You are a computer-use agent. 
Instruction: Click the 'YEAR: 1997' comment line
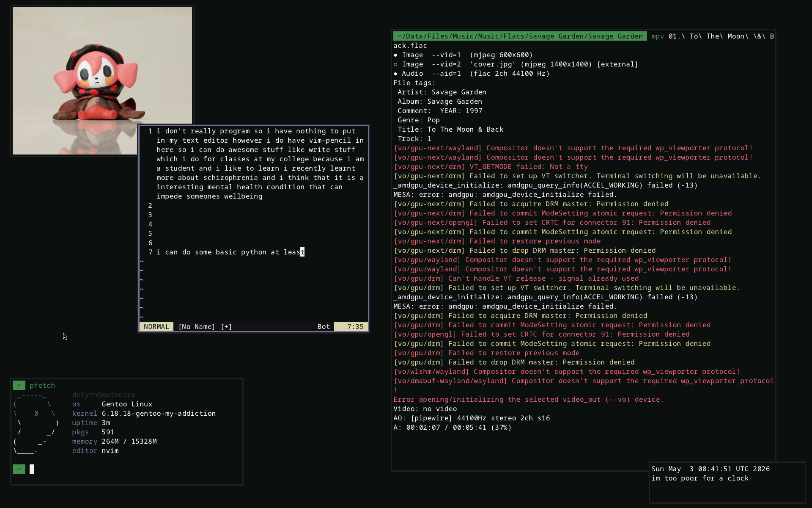coord(440,110)
